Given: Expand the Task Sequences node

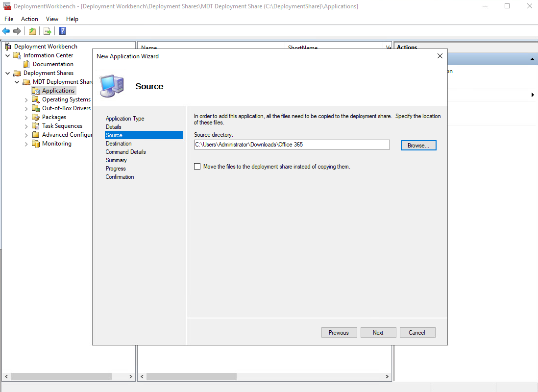Looking at the screenshot, I should coord(26,126).
